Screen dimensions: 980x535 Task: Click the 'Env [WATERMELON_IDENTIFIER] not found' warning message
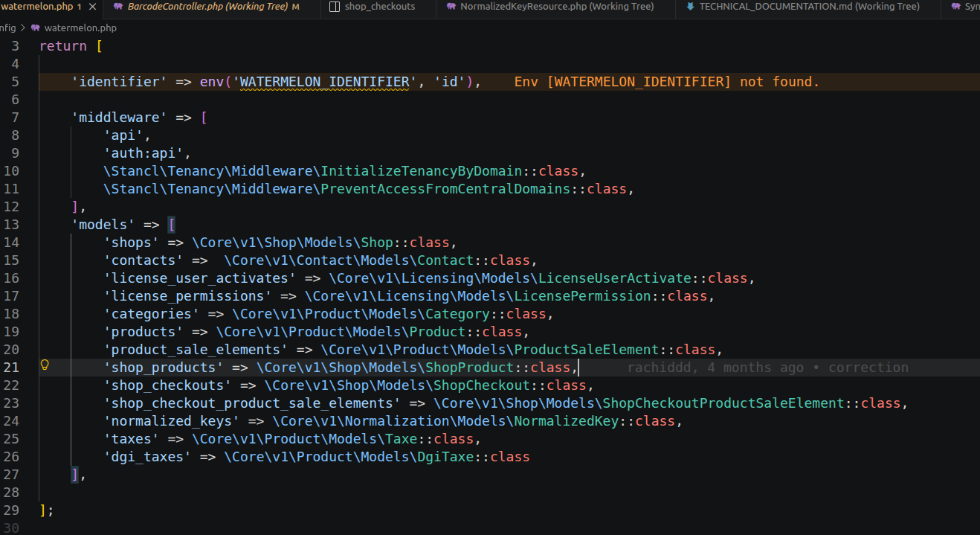click(667, 82)
